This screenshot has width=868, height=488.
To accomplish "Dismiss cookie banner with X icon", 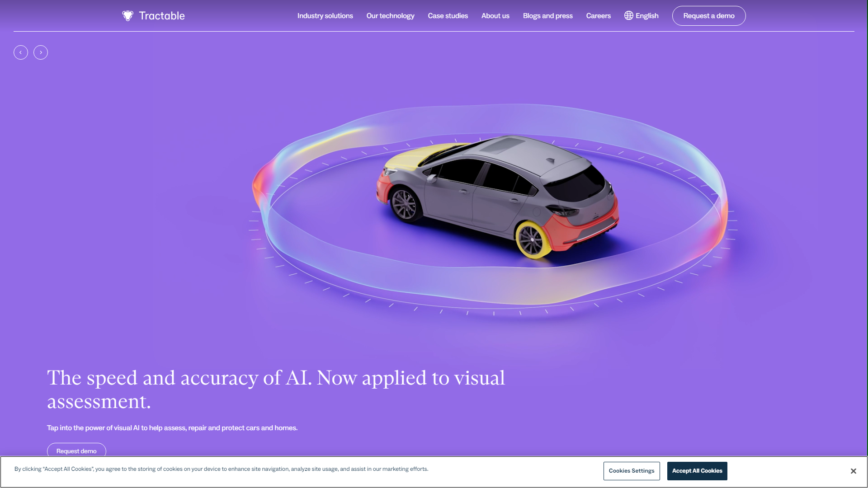I will [x=853, y=471].
